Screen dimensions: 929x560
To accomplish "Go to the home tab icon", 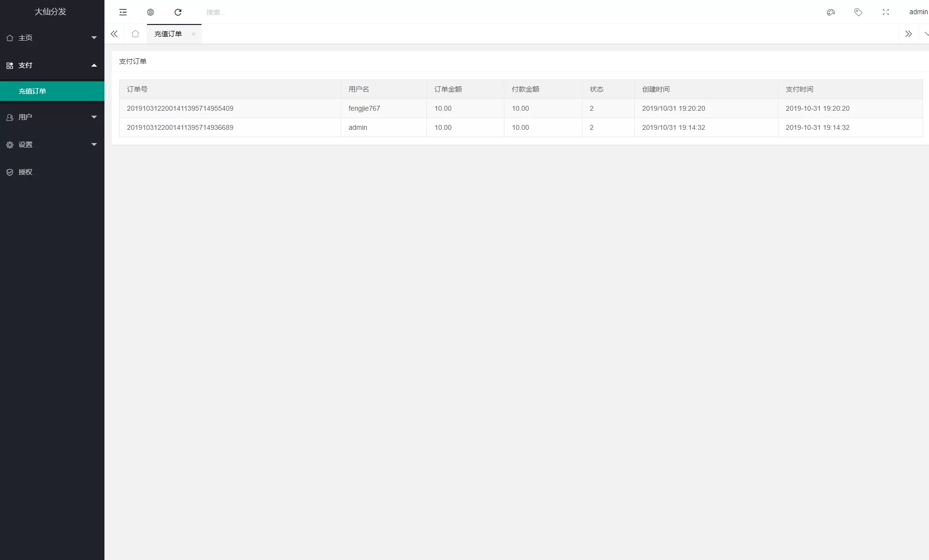I will (135, 34).
